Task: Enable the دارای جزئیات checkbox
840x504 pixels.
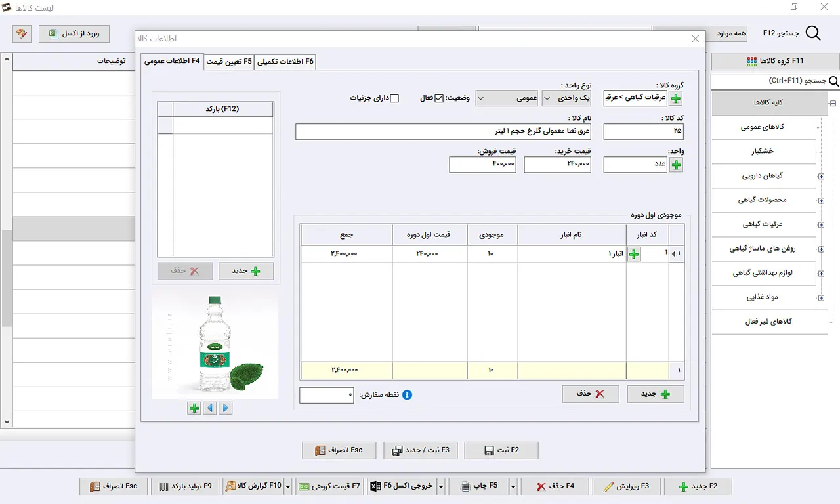Action: point(394,98)
